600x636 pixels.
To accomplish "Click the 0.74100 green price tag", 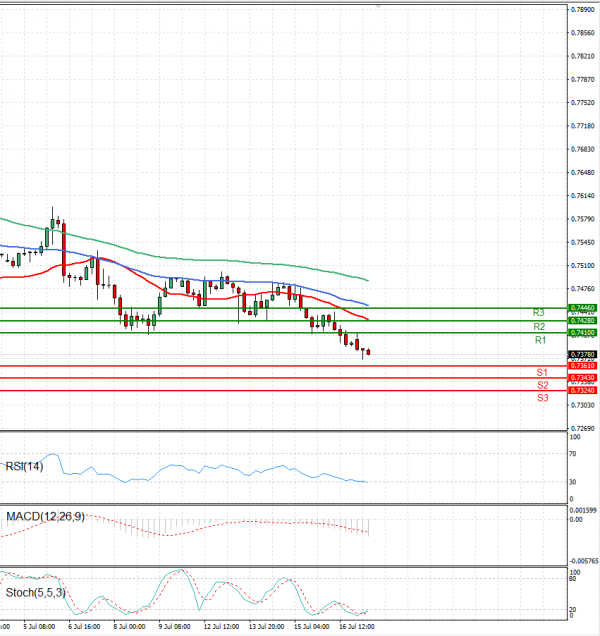I will pos(582,332).
